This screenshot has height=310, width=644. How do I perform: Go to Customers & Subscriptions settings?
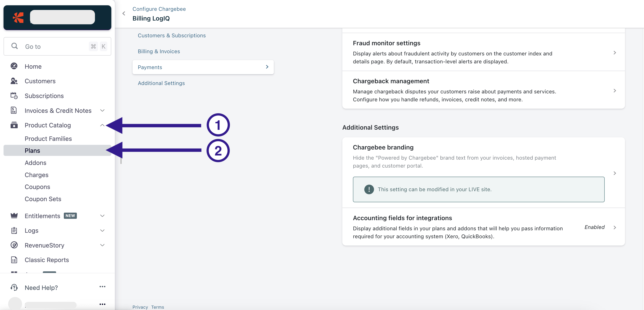(172, 35)
